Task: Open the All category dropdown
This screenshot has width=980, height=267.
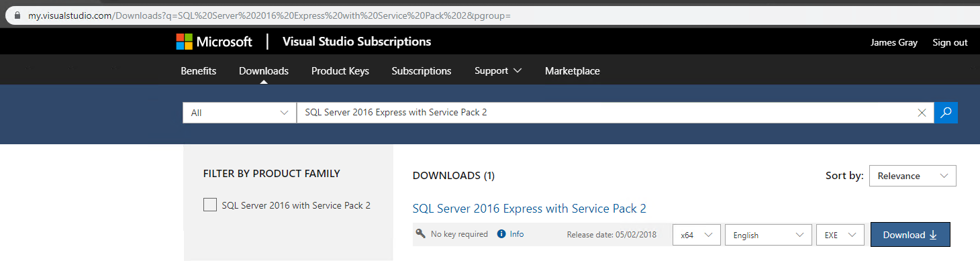Action: 240,113
